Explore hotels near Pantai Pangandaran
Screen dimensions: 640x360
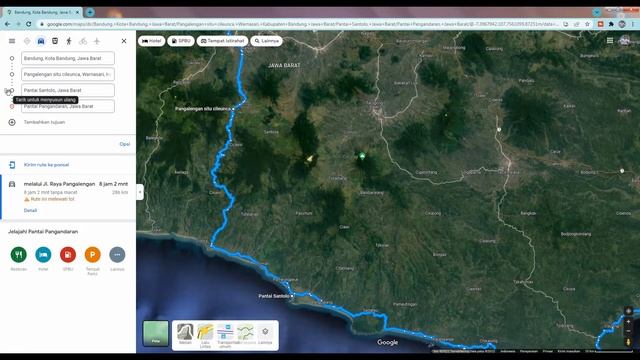pos(43,255)
